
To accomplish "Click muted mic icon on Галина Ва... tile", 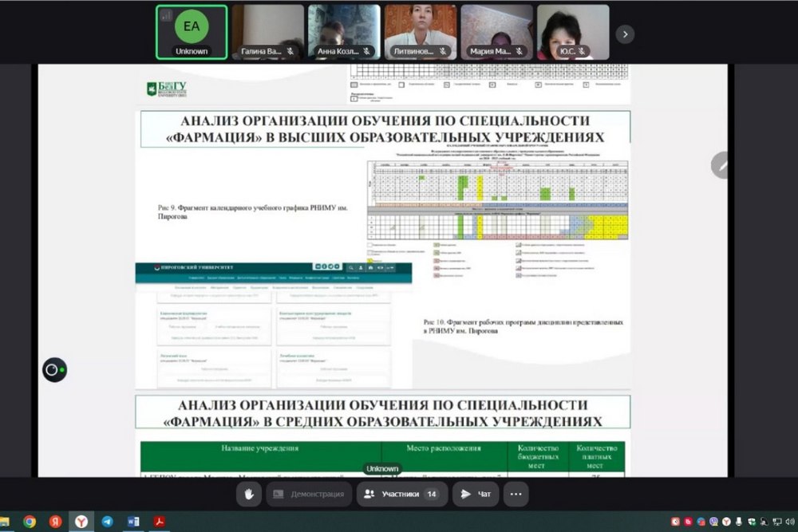I will coord(290,51).
